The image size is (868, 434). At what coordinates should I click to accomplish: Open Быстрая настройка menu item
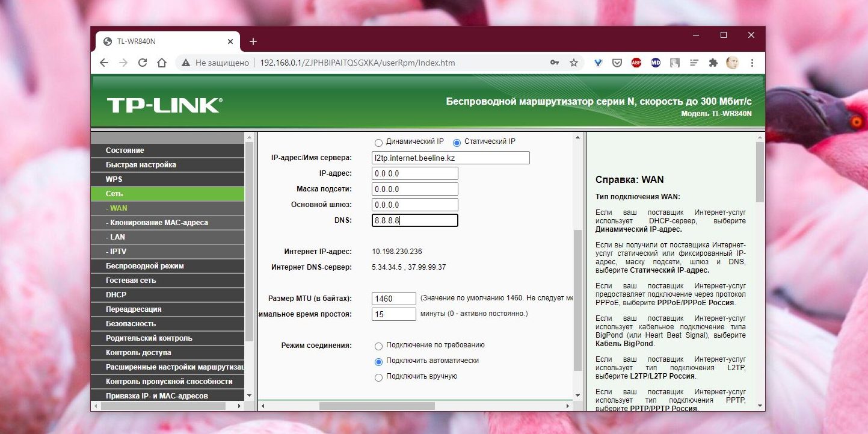coord(168,165)
